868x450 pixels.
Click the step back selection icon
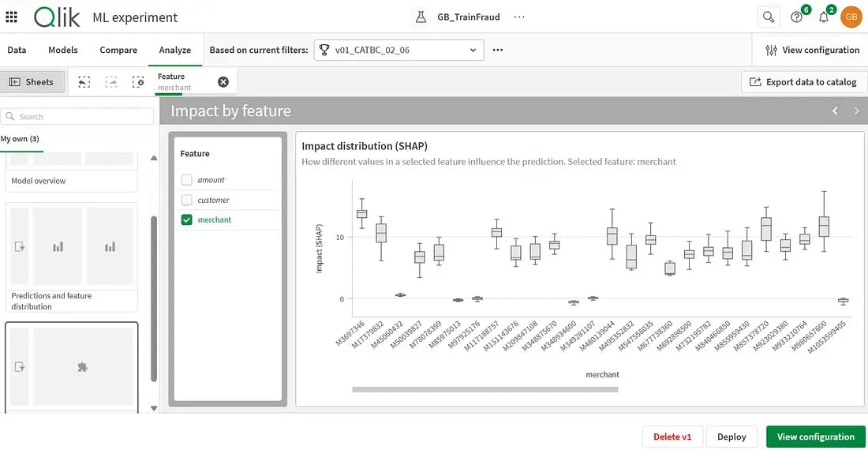tap(84, 82)
